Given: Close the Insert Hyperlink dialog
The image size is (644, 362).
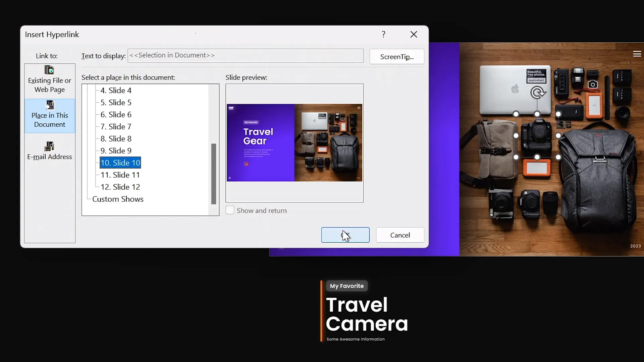Looking at the screenshot, I should (x=414, y=34).
